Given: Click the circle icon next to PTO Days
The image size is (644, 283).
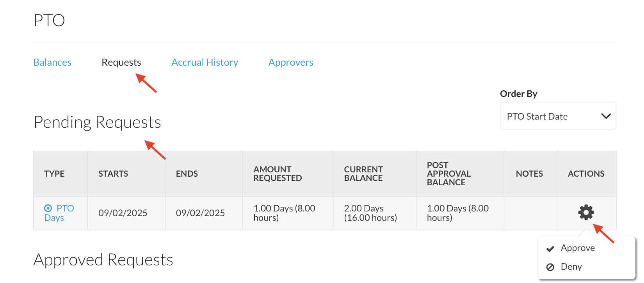Looking at the screenshot, I should (48, 208).
